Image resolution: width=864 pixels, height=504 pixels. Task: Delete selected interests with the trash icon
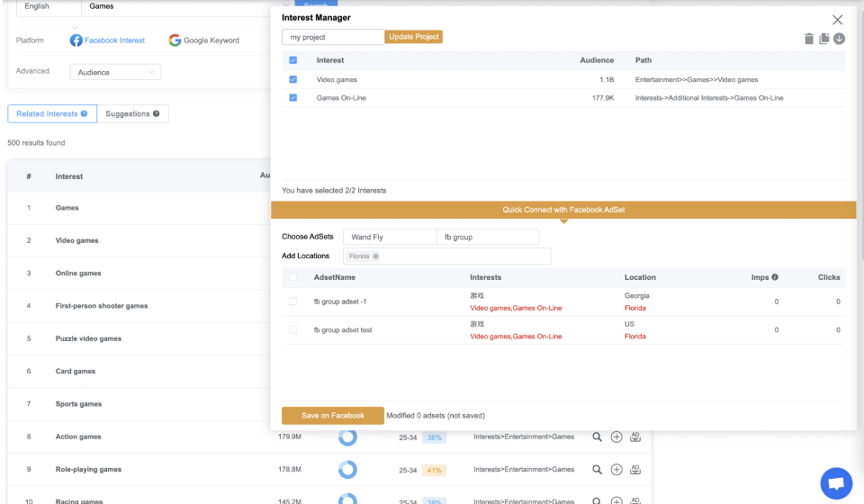click(x=809, y=39)
